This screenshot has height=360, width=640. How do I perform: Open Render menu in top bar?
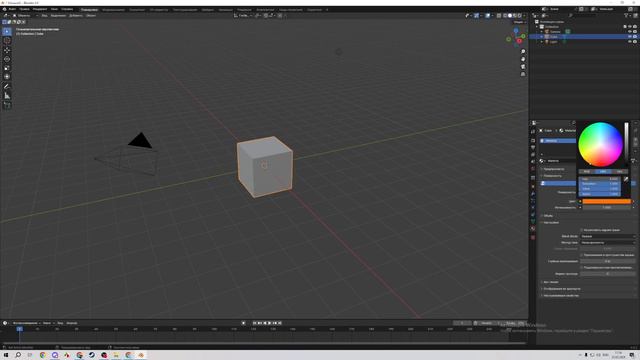40,9
